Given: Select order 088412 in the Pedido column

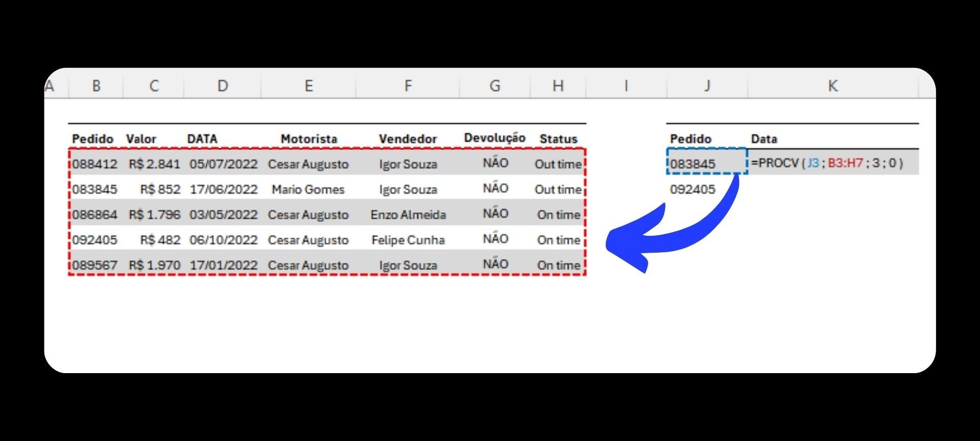Looking at the screenshot, I should [x=95, y=164].
